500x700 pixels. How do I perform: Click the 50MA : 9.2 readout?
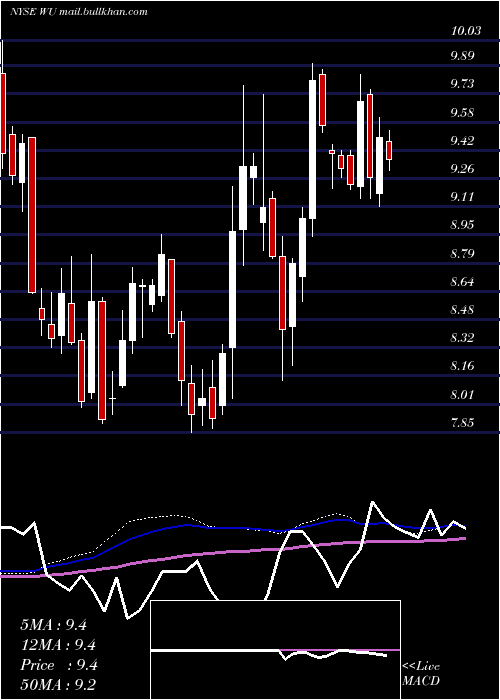point(58,685)
